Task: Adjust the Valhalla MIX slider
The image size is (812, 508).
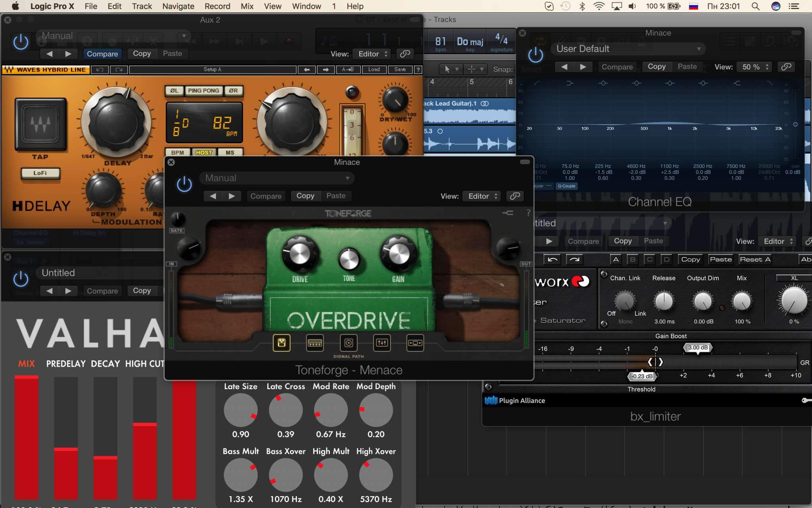Action: tap(27, 437)
